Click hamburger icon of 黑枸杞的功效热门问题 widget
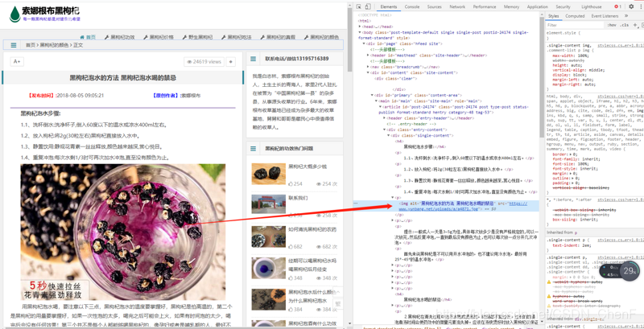The image size is (644, 329). pos(253,149)
